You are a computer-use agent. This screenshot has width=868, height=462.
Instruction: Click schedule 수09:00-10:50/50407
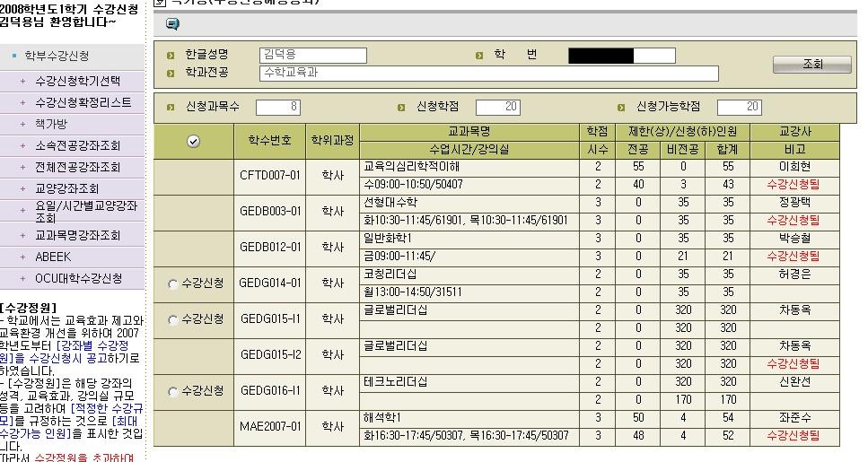coord(413,184)
